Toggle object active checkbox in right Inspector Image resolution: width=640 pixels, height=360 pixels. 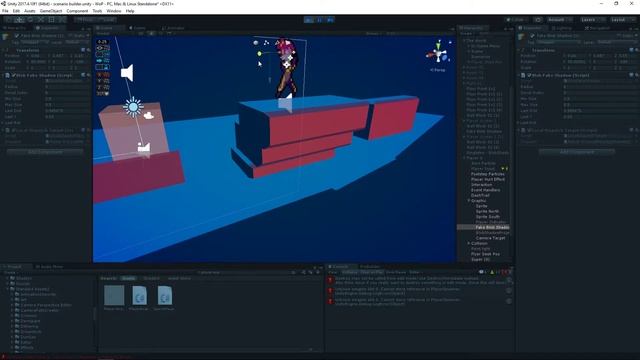[x=532, y=36]
